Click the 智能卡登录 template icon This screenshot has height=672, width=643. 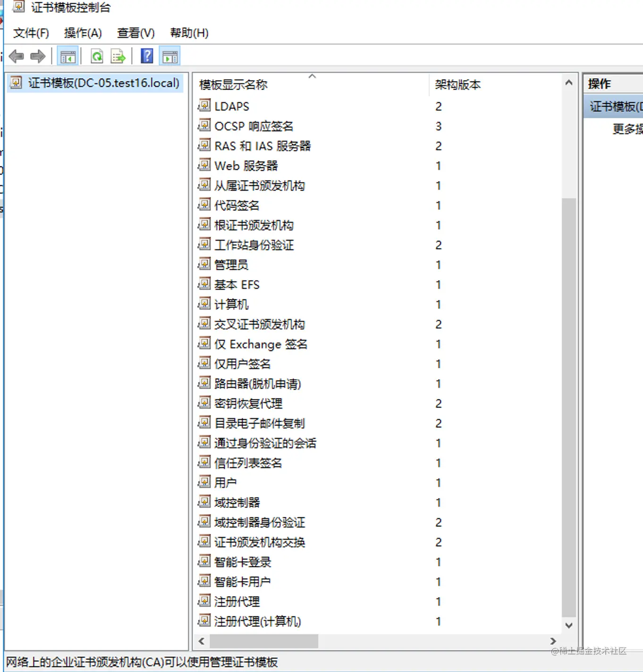(204, 561)
